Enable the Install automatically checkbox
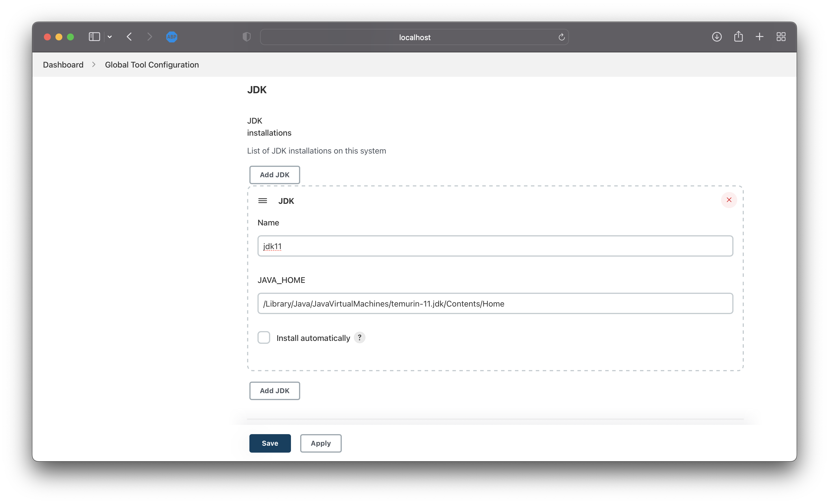Viewport: 829px width, 504px height. 264,337
